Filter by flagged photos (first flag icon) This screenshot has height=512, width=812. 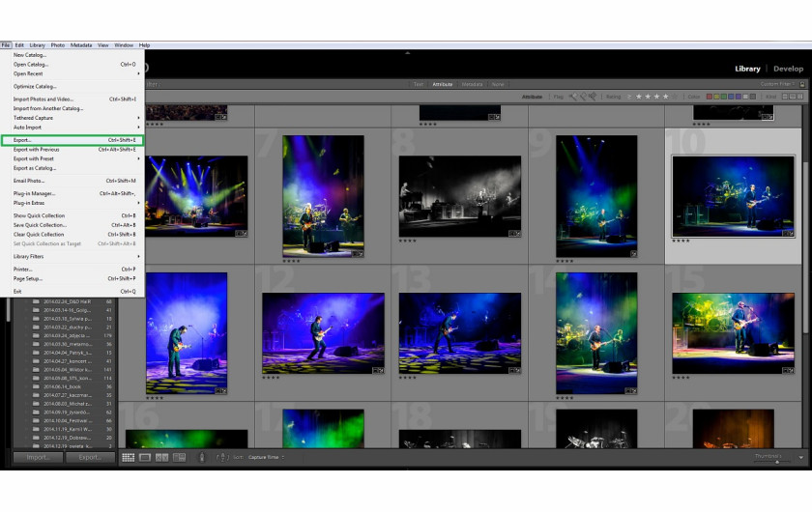572,97
